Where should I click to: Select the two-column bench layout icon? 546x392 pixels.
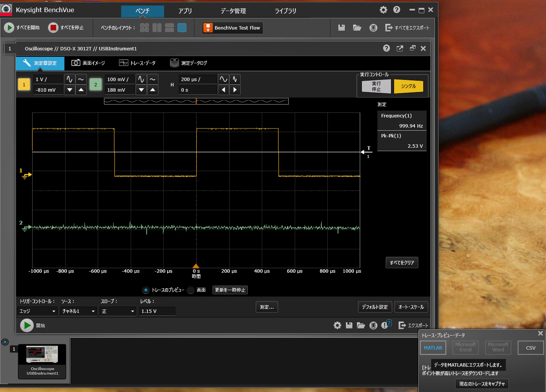[x=157, y=28]
